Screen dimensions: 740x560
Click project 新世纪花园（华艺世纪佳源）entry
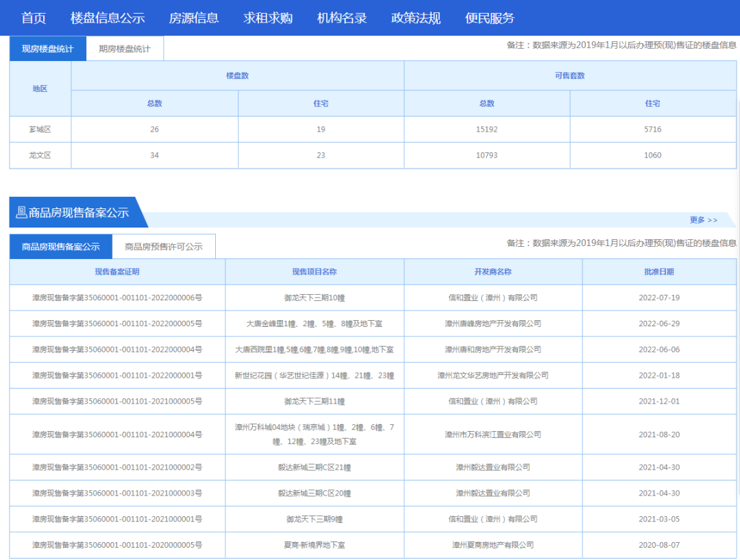314,376
